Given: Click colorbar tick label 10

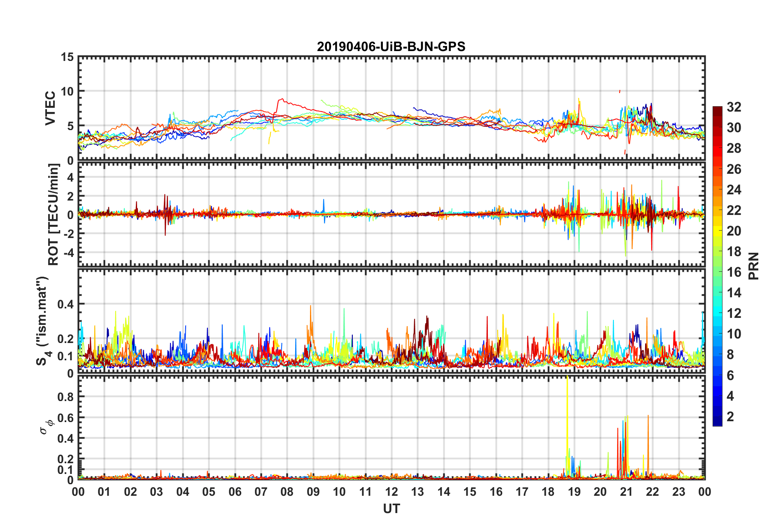Looking at the screenshot, I should point(734,334).
